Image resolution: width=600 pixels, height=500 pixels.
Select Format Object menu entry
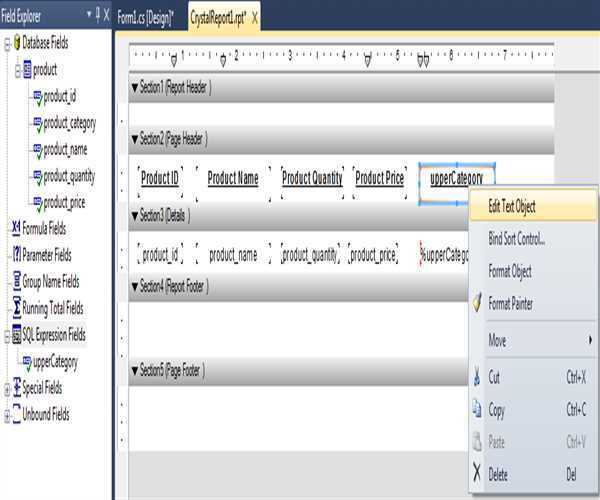coord(509,271)
